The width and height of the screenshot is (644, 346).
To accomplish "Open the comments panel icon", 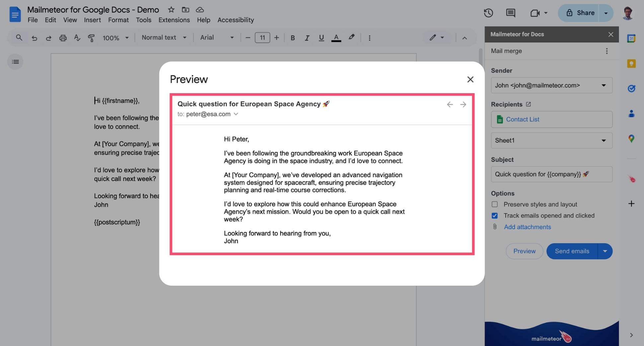I will click(511, 13).
